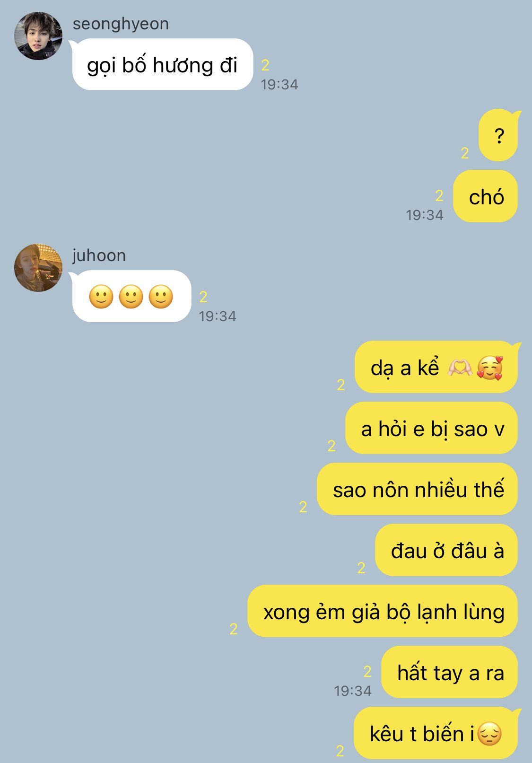
Task: Tap the "chó" message bubble
Action: pos(486,196)
